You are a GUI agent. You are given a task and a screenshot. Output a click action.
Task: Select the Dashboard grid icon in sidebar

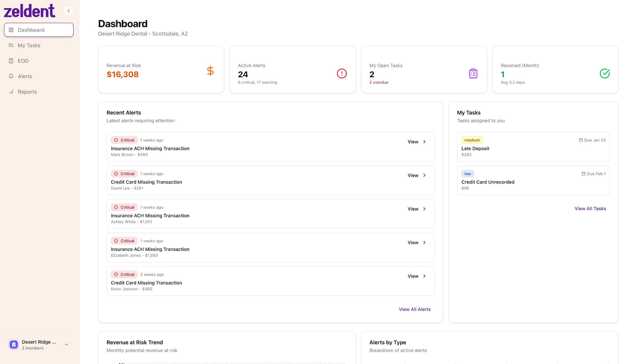click(x=11, y=30)
